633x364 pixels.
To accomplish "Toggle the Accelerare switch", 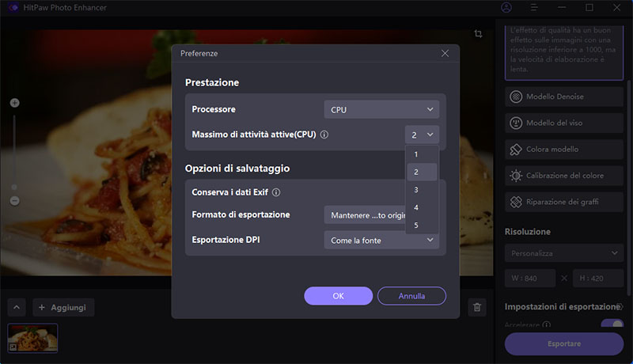I will tap(612, 323).
